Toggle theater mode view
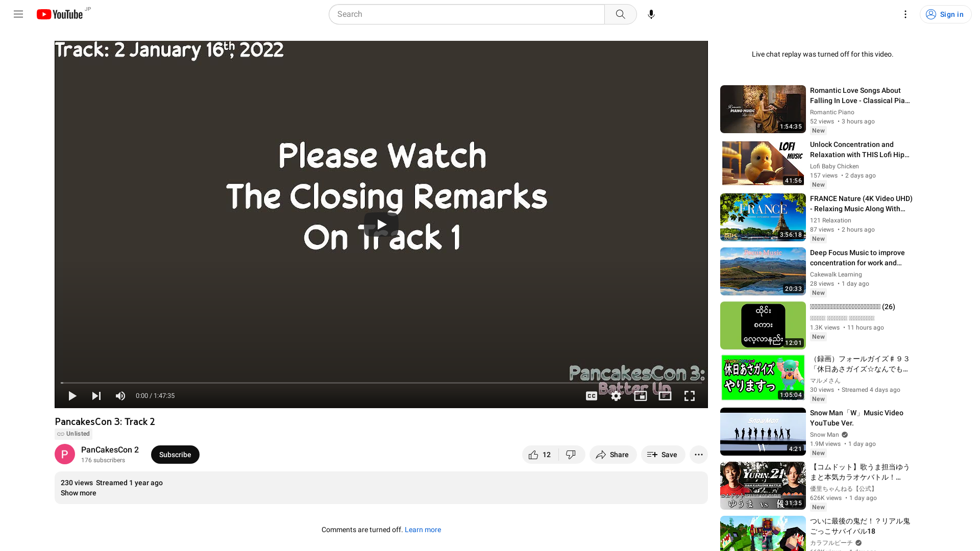Viewport: 980px width, 551px height. [x=665, y=396]
